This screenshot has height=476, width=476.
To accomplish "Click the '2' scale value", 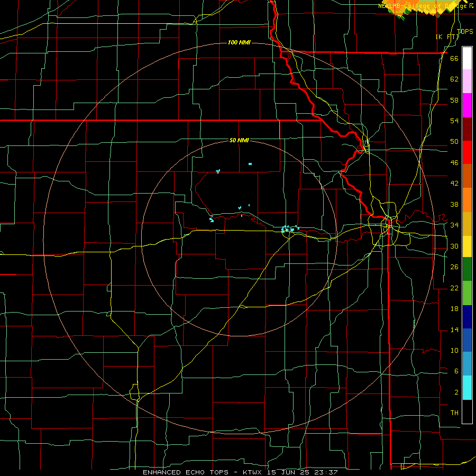I will click(x=456, y=392).
